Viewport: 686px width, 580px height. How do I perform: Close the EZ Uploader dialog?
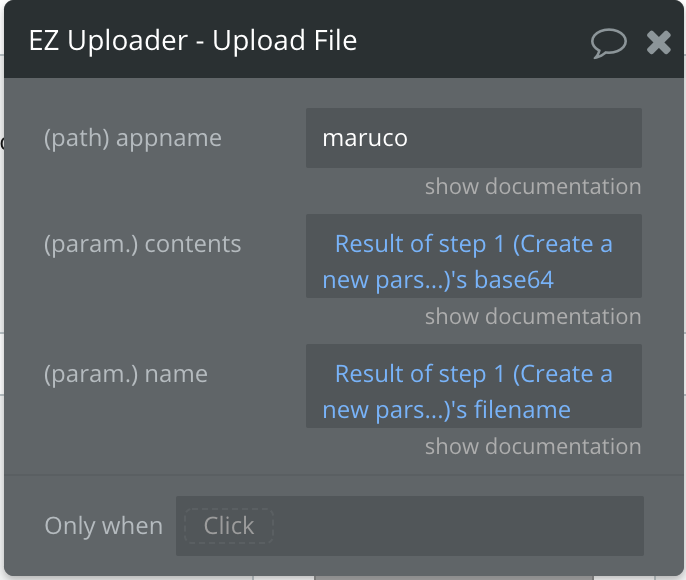pos(658,42)
